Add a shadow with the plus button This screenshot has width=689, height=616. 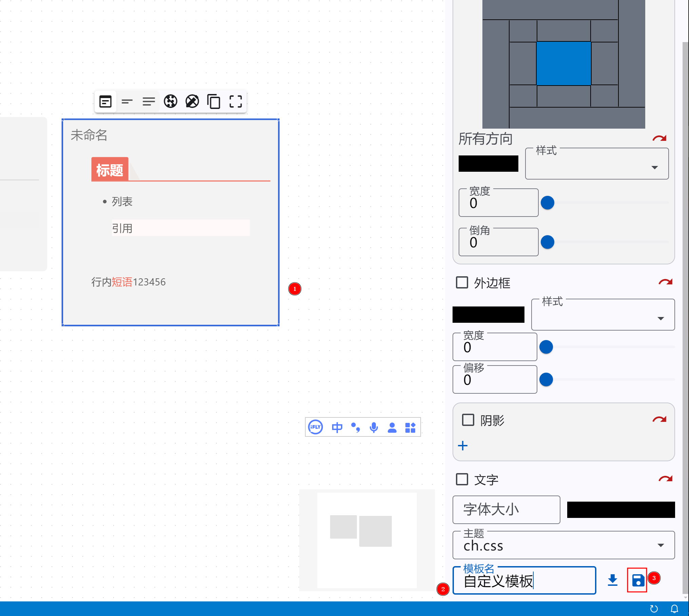(x=462, y=446)
